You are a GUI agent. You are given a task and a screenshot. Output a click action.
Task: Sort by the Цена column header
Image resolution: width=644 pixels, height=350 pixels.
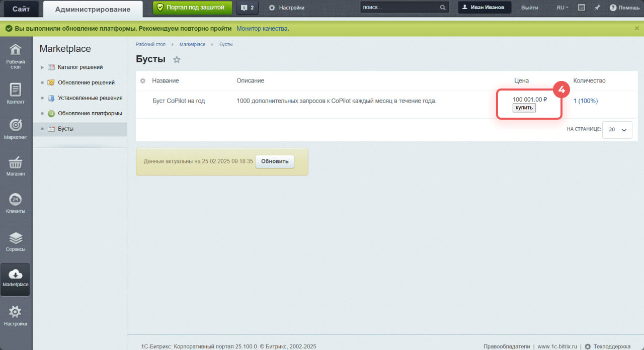[x=521, y=80]
